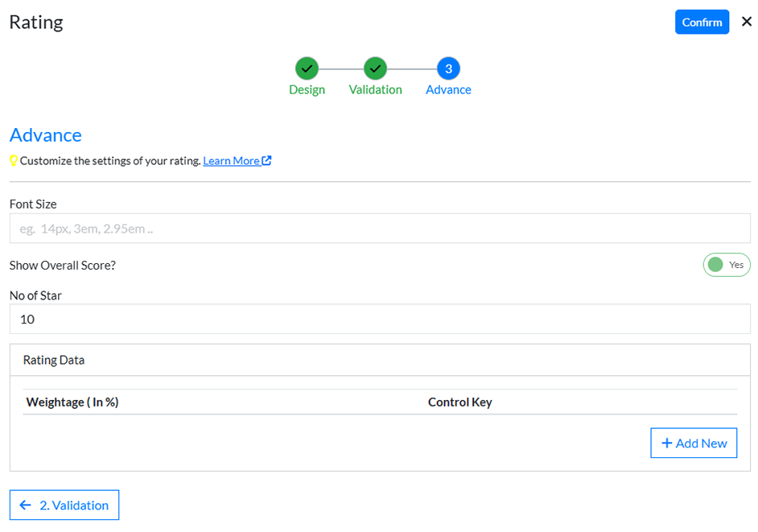The image size is (758, 532).
Task: Go back to 2. Validation step
Action: point(64,505)
